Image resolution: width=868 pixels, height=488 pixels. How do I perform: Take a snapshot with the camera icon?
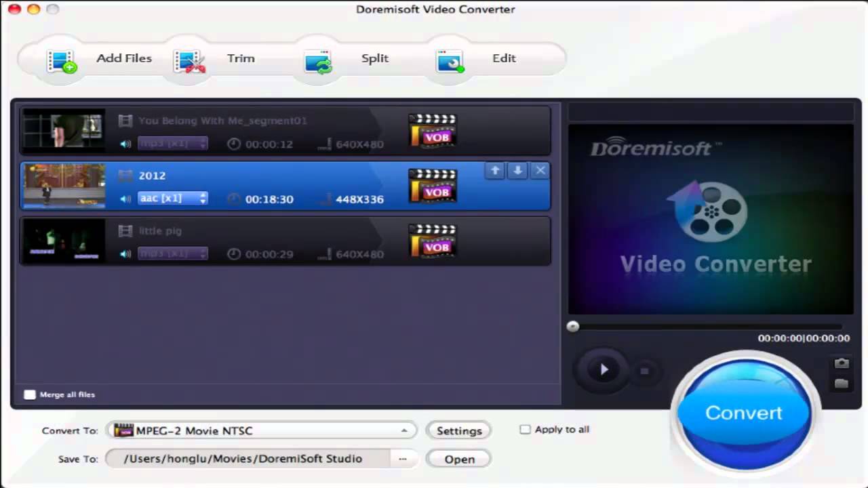[x=842, y=363]
